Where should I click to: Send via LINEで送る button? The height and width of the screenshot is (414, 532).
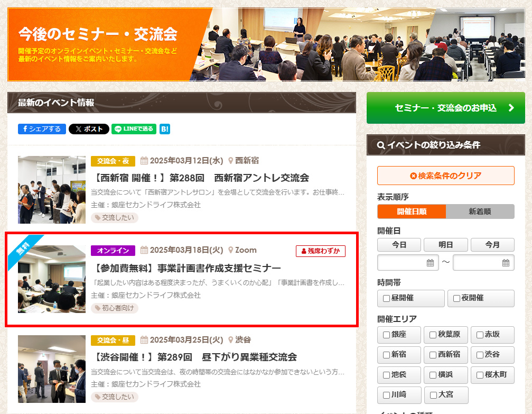134,129
